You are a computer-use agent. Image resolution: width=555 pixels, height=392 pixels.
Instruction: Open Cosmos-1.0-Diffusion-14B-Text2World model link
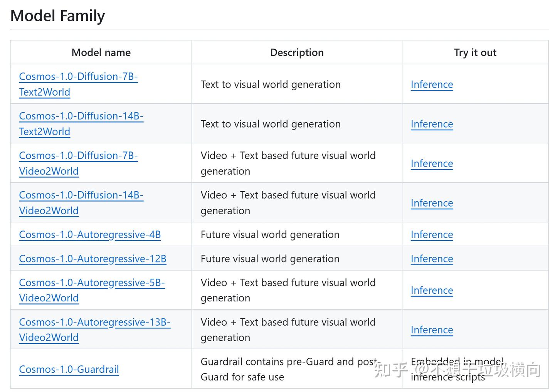point(81,116)
